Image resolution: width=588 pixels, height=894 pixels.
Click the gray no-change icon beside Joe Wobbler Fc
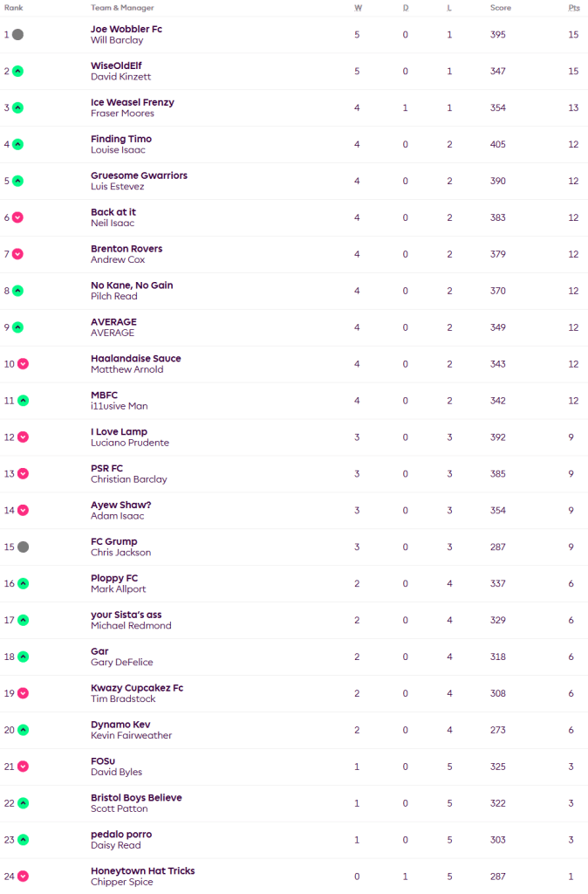coord(18,35)
